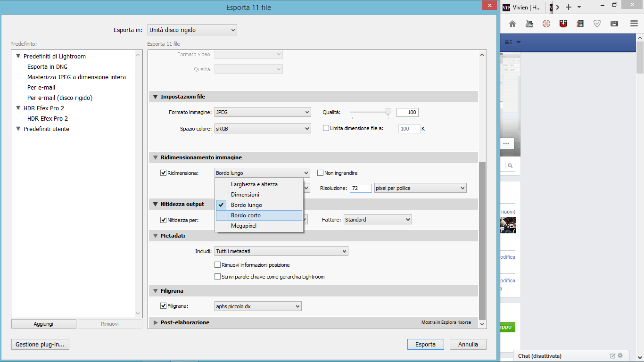
Task: Toggle the Filigrana checkbox
Action: point(164,306)
